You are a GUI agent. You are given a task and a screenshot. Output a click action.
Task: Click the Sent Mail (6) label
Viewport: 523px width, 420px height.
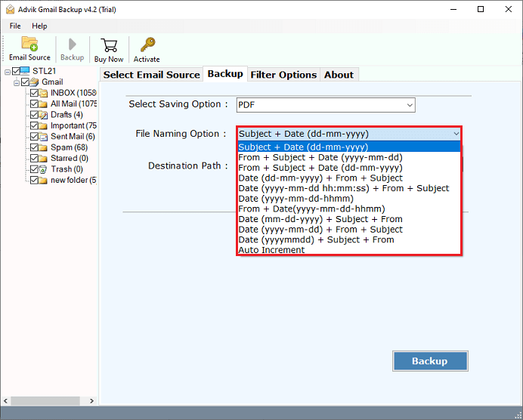(x=73, y=137)
